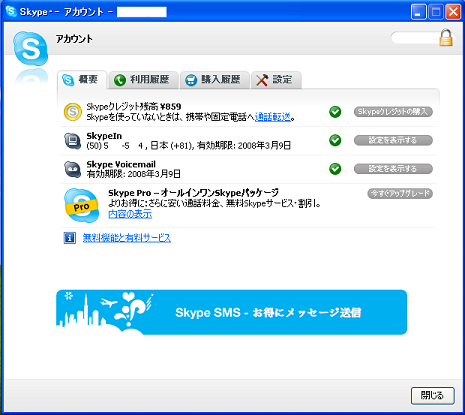Open the 無料機能と有料サービス link

pyautogui.click(x=127, y=238)
